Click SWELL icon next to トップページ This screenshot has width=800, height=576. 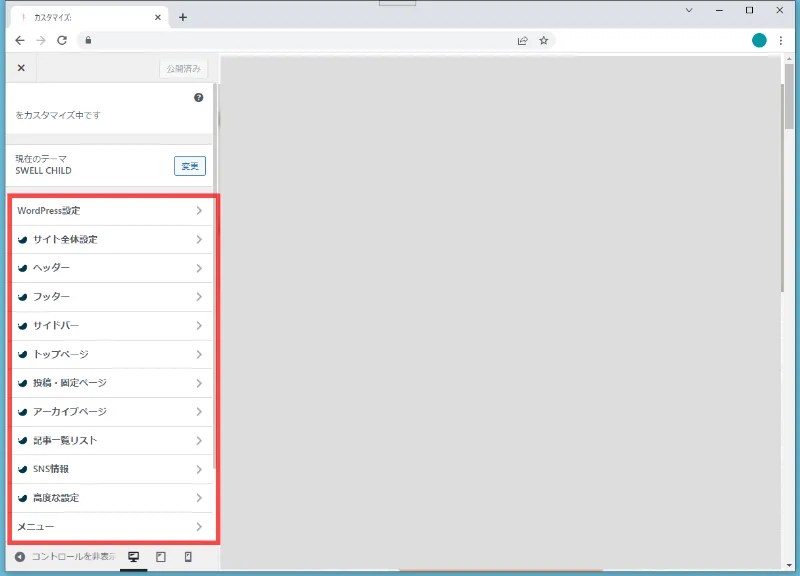pyautogui.click(x=22, y=355)
